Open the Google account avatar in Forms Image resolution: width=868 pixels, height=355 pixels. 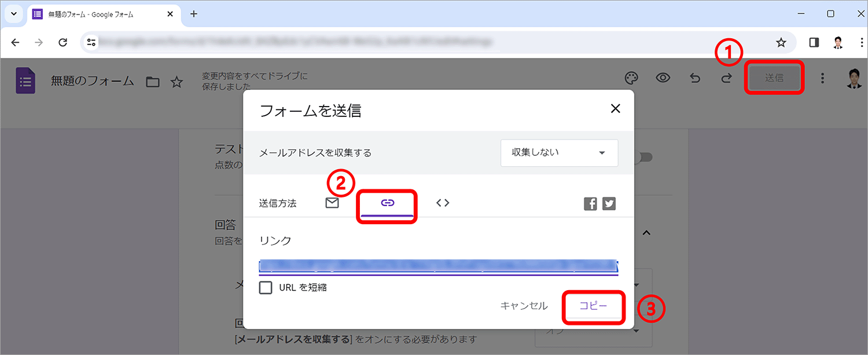(854, 78)
